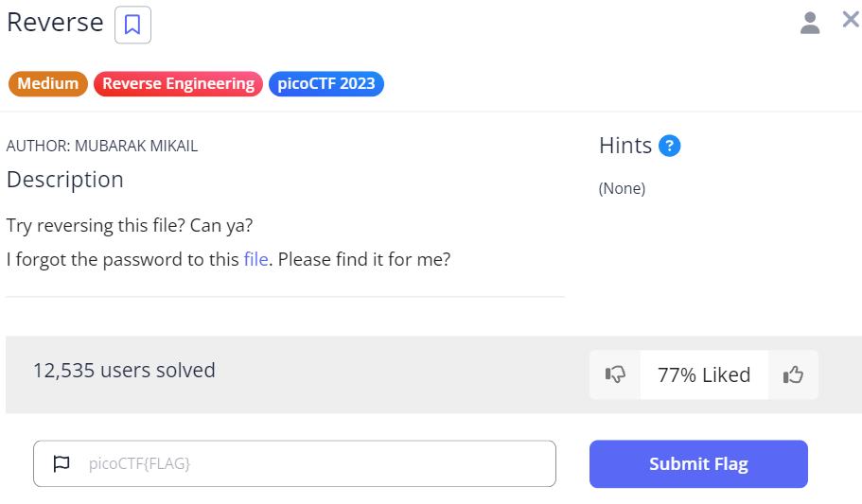The image size is (862, 504).
Task: Like the challenge with thumbs up
Action: pyautogui.click(x=793, y=375)
